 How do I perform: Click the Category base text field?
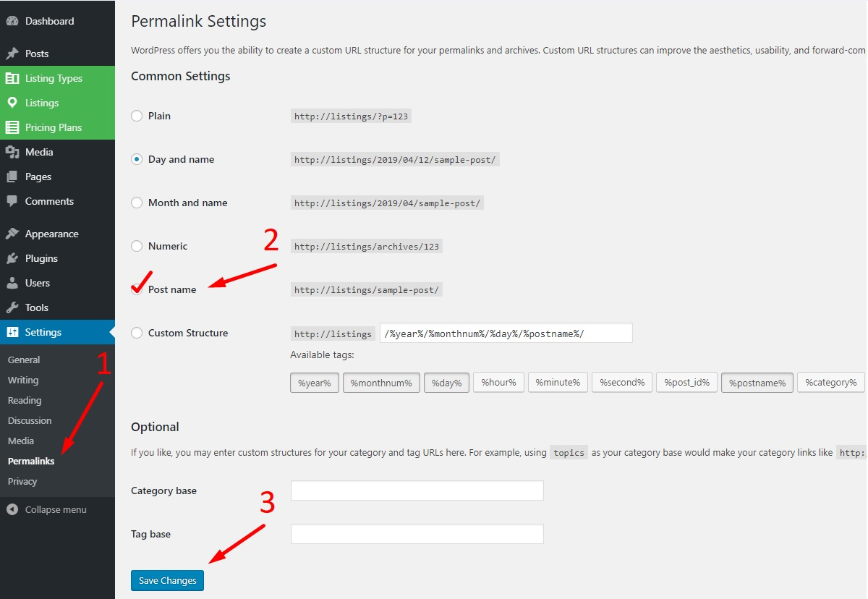(417, 490)
